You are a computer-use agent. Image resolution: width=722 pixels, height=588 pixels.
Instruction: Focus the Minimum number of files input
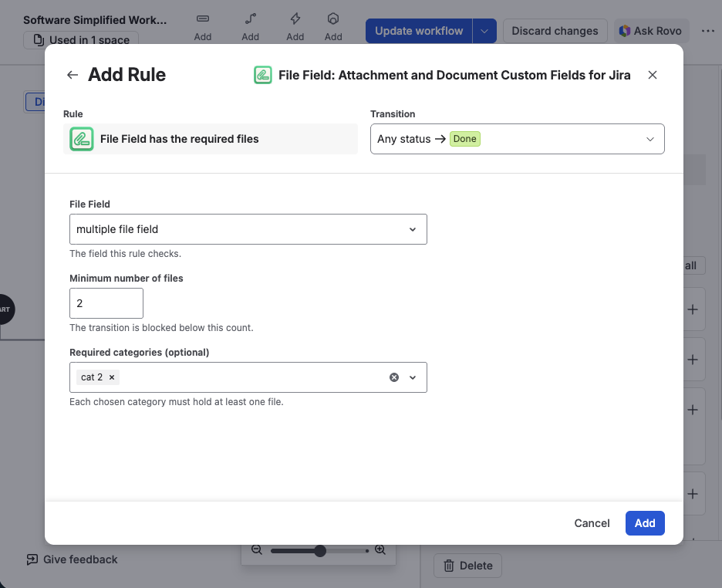click(x=106, y=303)
